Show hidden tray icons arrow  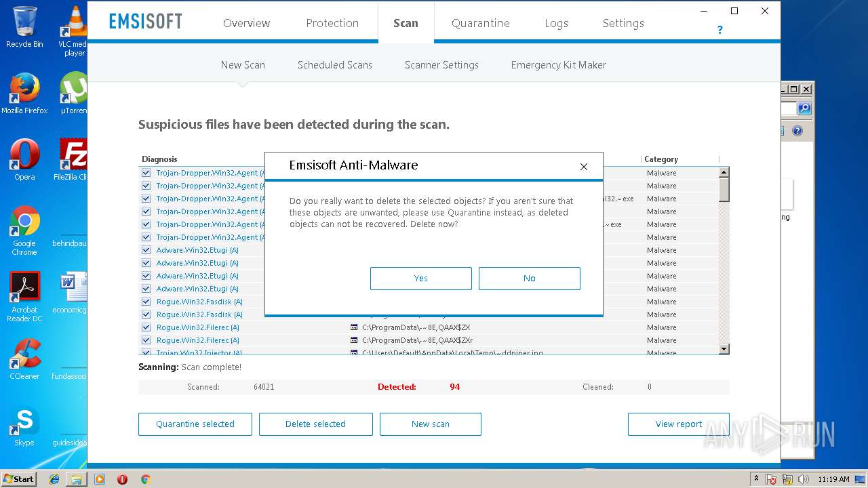pyautogui.click(x=756, y=479)
